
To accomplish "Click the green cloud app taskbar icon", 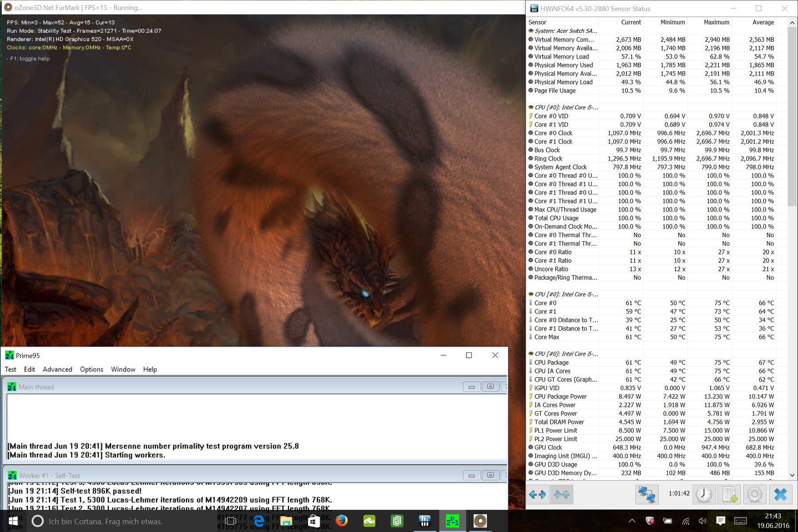I will pyautogui.click(x=369, y=521).
